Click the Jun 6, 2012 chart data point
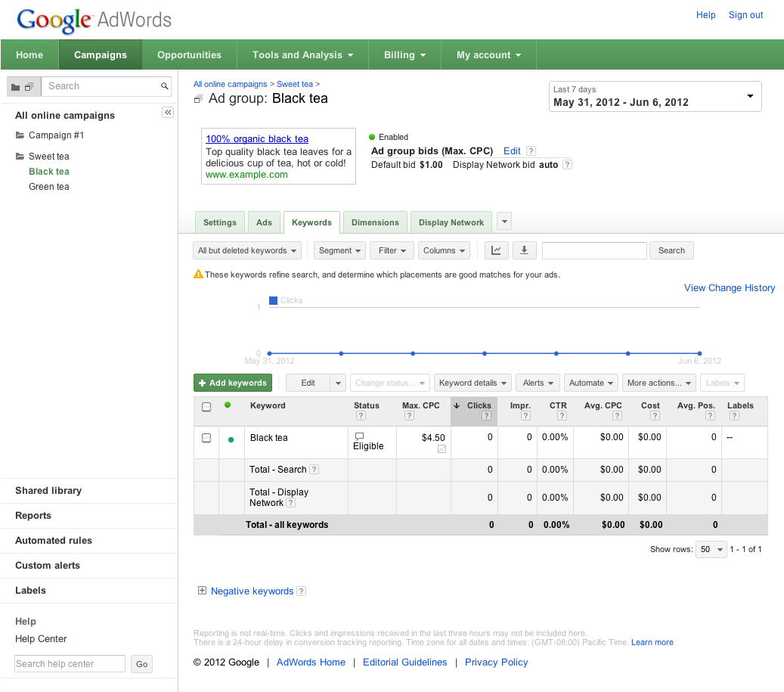 [699, 353]
